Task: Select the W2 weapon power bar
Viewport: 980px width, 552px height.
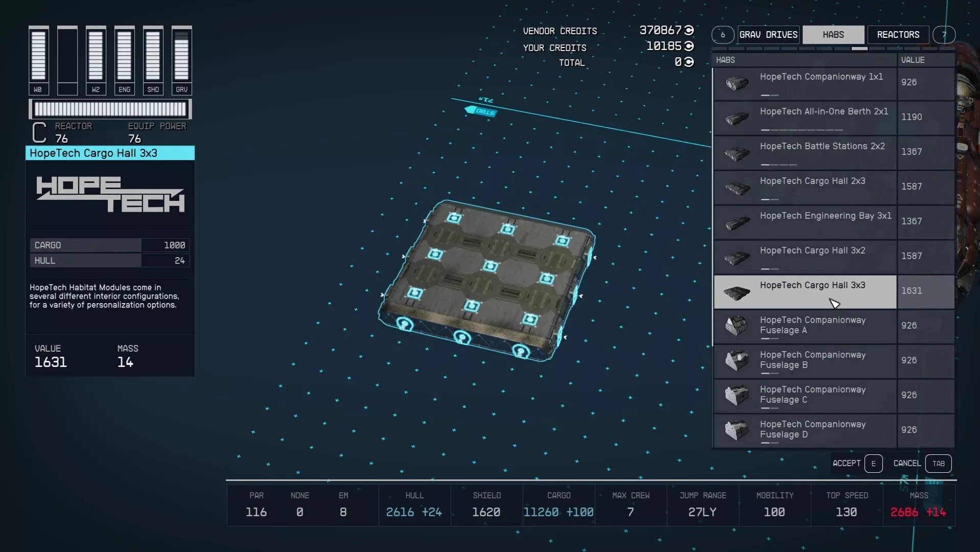Action: point(96,60)
